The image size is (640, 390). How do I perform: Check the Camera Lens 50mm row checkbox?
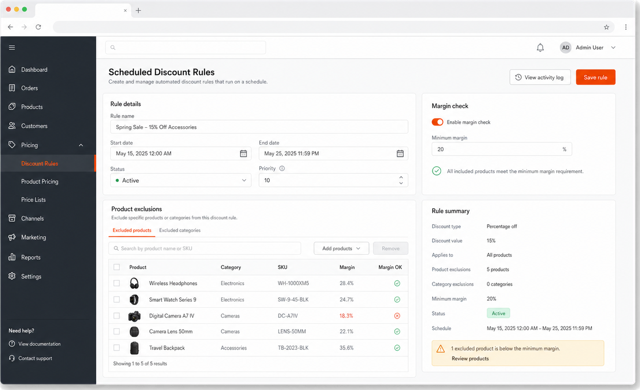[x=117, y=332]
